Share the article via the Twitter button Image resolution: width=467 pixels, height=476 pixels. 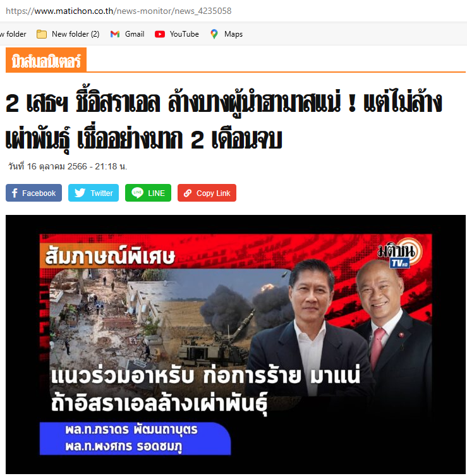coord(94,193)
